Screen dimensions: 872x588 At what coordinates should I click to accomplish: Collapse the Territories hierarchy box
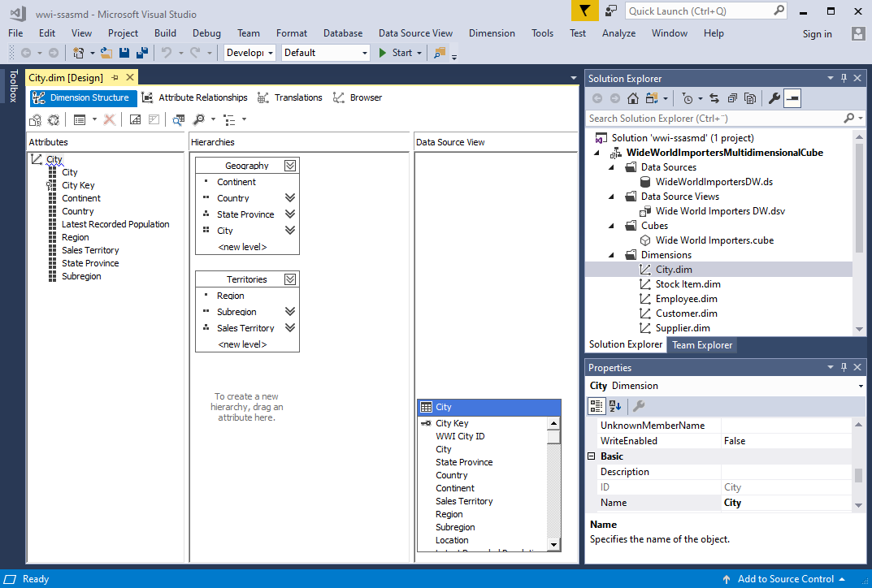tap(290, 279)
